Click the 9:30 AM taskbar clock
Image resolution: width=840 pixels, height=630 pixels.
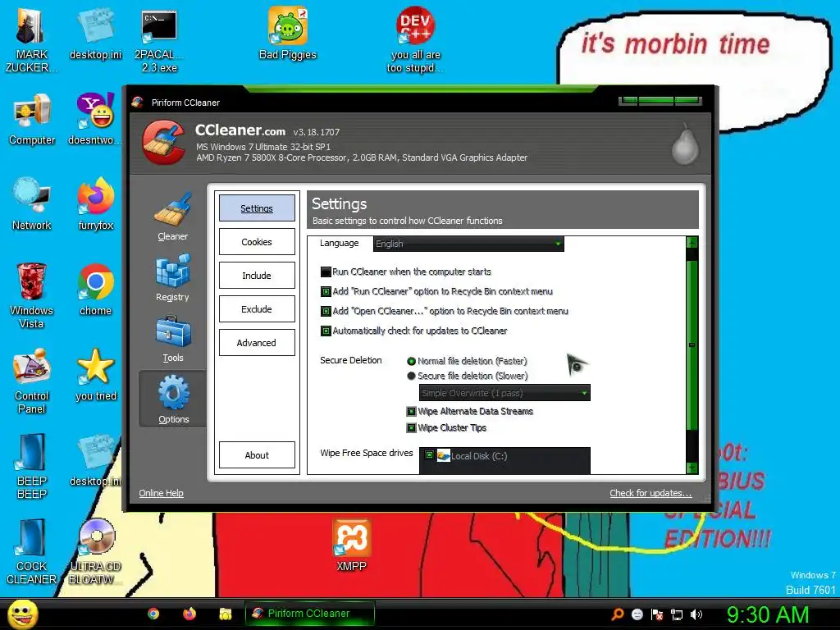(767, 614)
